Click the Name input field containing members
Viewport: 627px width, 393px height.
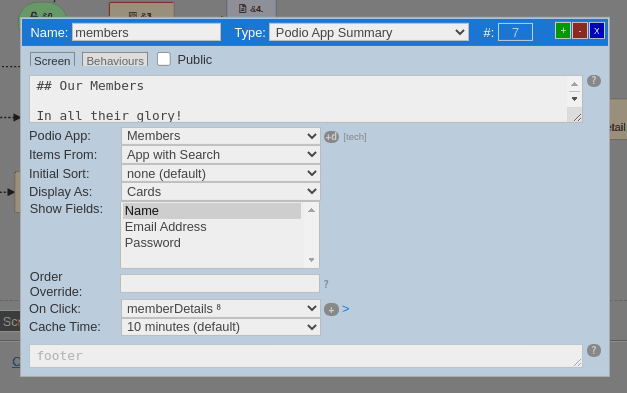pos(146,32)
